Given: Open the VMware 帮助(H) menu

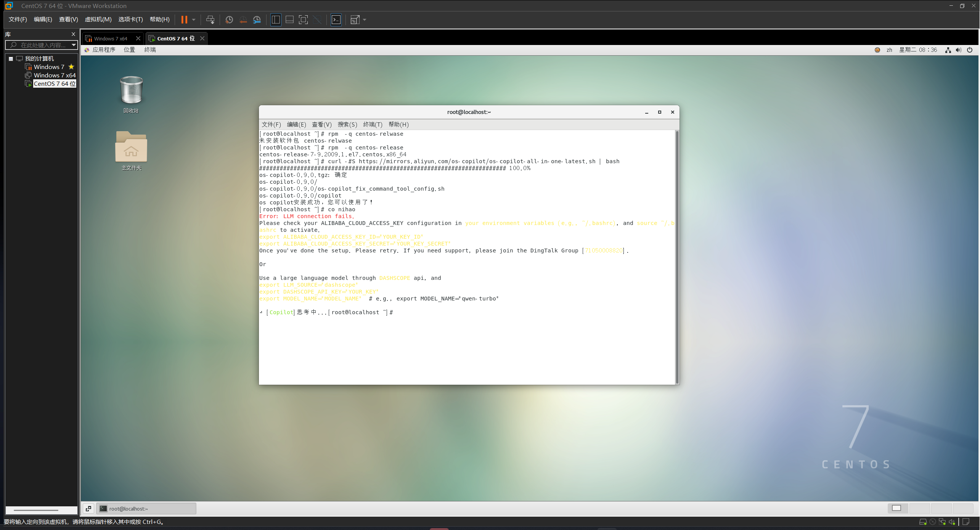Looking at the screenshot, I should 160,19.
